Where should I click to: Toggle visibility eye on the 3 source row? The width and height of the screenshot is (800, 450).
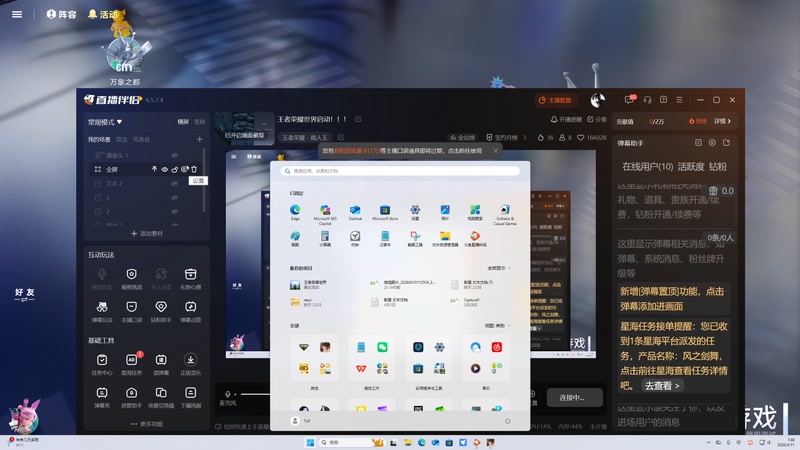point(174,197)
